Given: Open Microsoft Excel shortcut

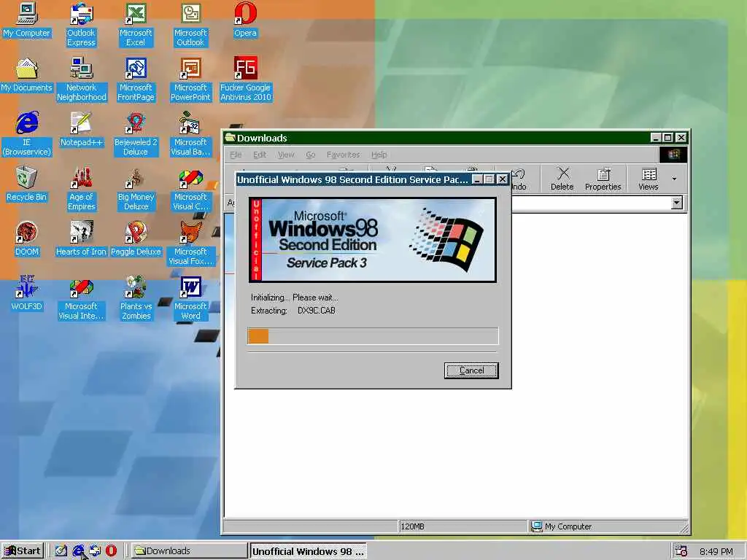Looking at the screenshot, I should [136, 24].
